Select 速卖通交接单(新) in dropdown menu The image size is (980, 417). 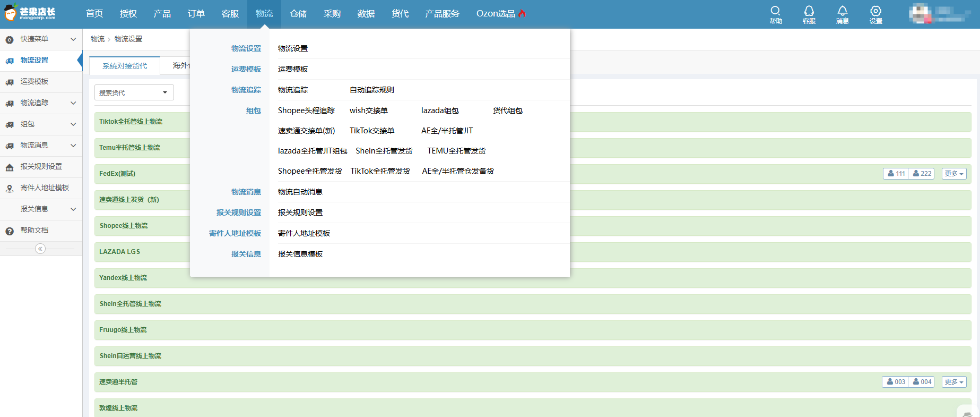(x=306, y=131)
